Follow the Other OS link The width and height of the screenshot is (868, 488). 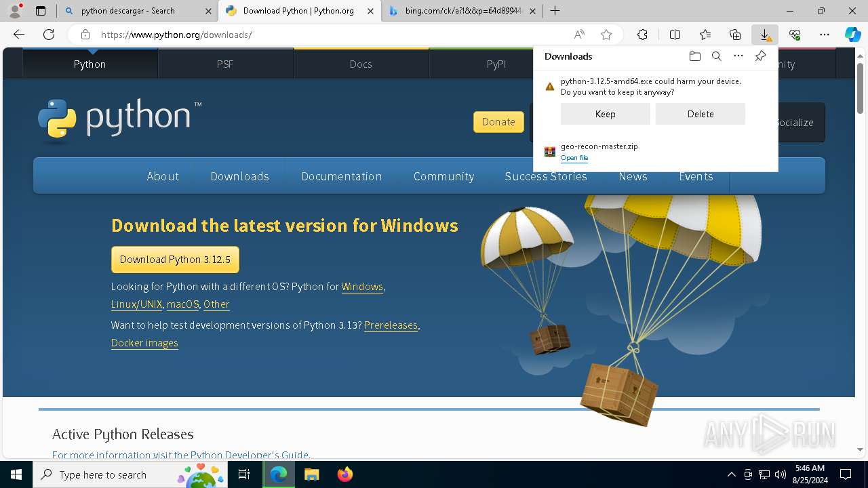point(216,304)
